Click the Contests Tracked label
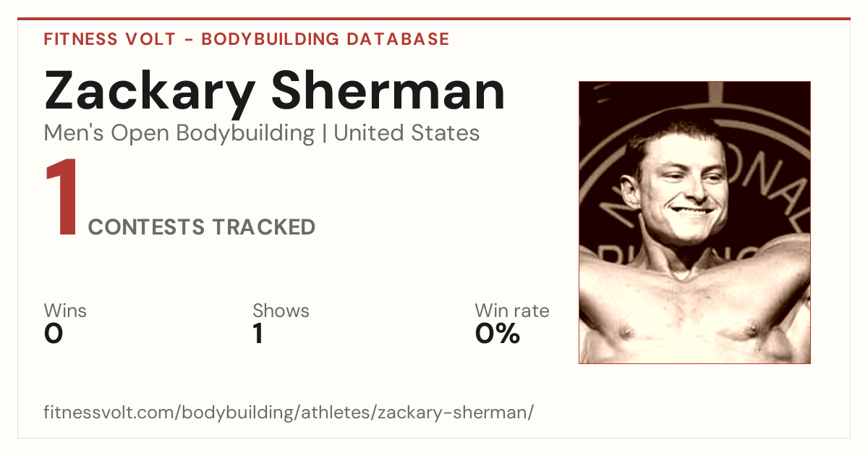 click(x=202, y=227)
